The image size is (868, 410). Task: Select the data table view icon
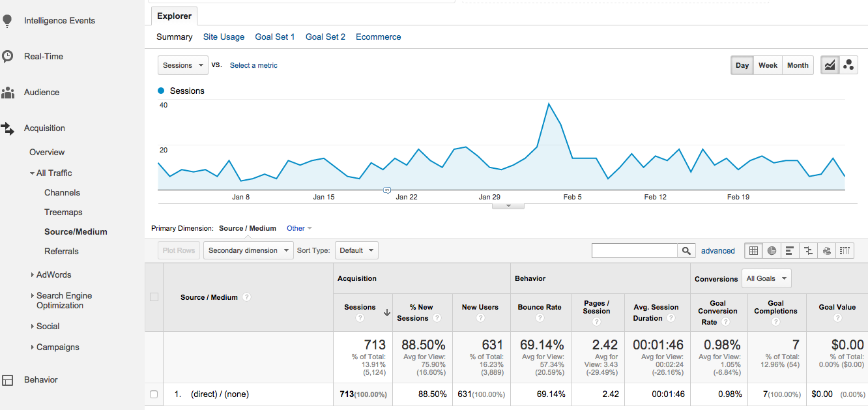pos(753,250)
